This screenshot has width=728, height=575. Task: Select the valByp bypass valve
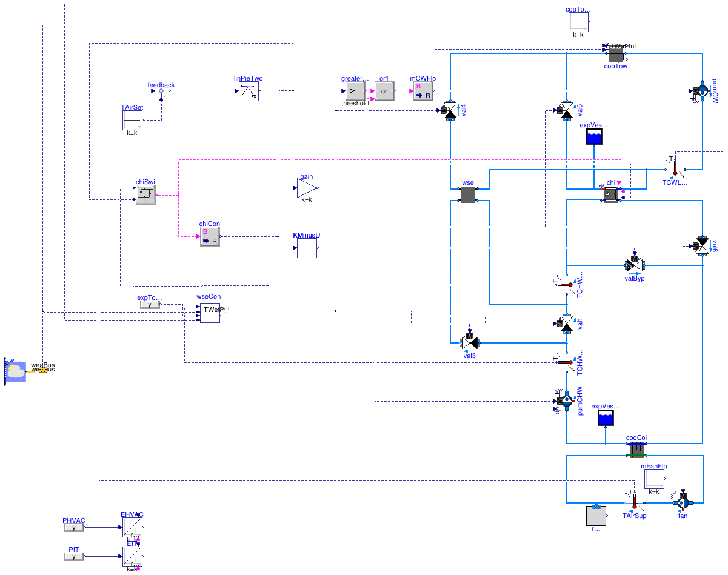click(x=635, y=265)
